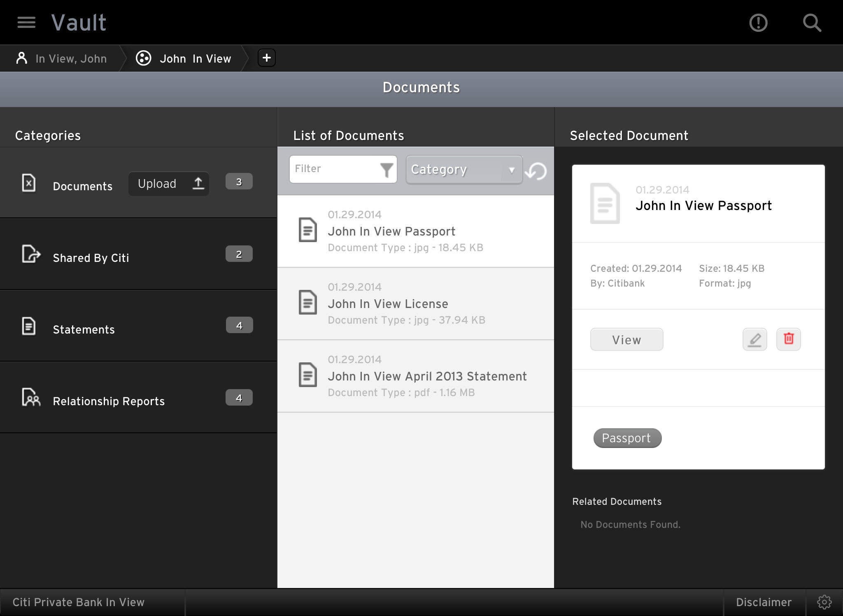Open settings gear in footer
Screen dimensions: 843x616
pyautogui.click(x=824, y=602)
